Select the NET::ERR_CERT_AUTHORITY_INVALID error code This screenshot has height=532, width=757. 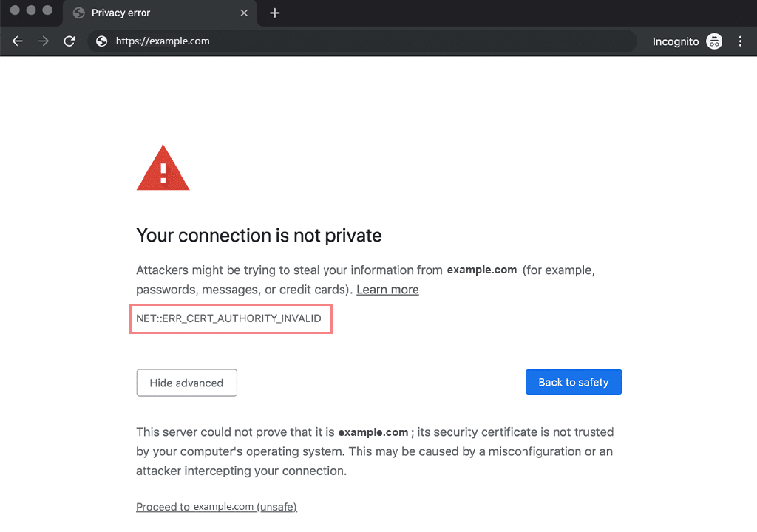coord(229,318)
